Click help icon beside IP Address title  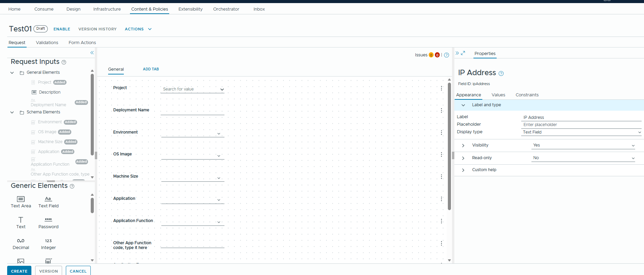click(x=501, y=73)
